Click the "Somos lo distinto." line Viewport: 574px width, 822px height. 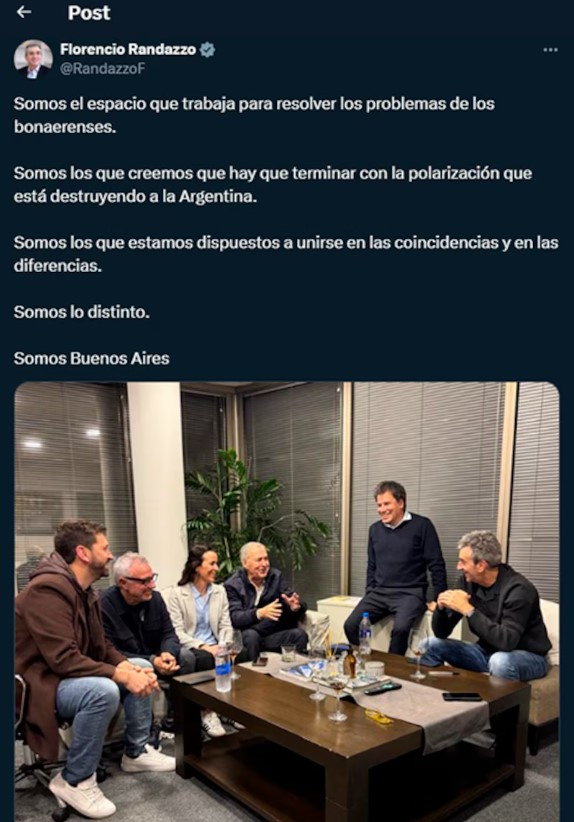point(82,312)
